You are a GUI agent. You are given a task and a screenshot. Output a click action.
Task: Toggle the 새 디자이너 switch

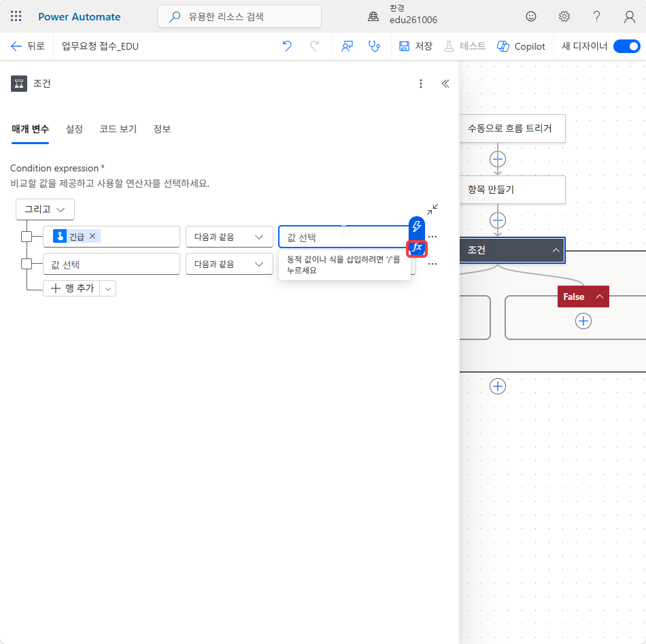[627, 46]
